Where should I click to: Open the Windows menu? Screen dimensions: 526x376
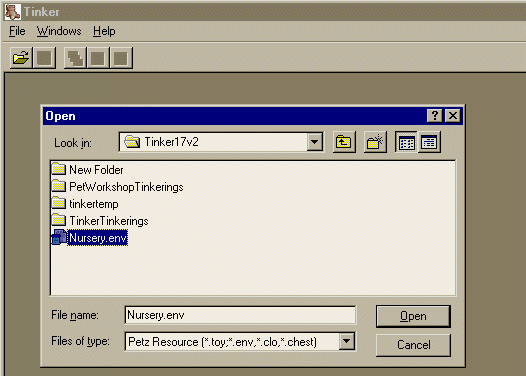click(x=59, y=31)
